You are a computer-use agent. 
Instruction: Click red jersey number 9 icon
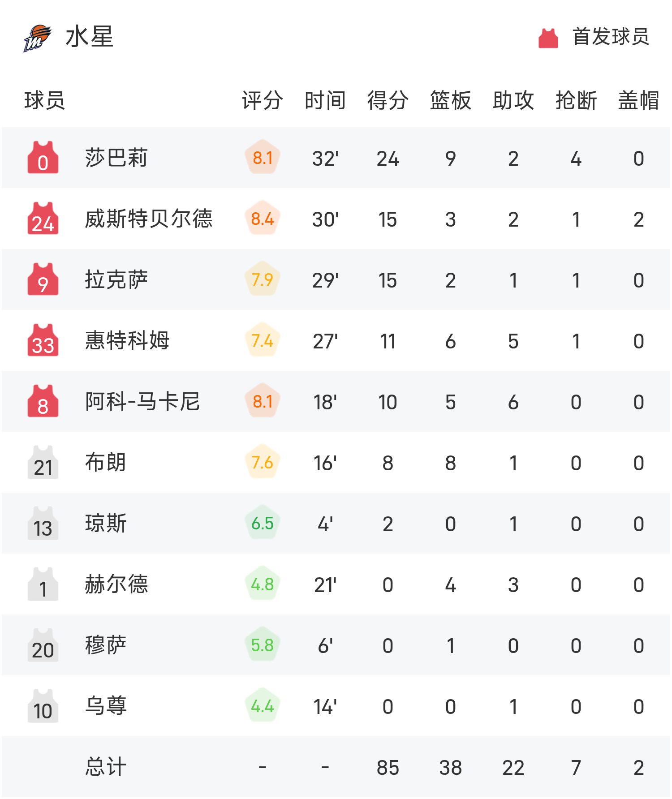[43, 280]
